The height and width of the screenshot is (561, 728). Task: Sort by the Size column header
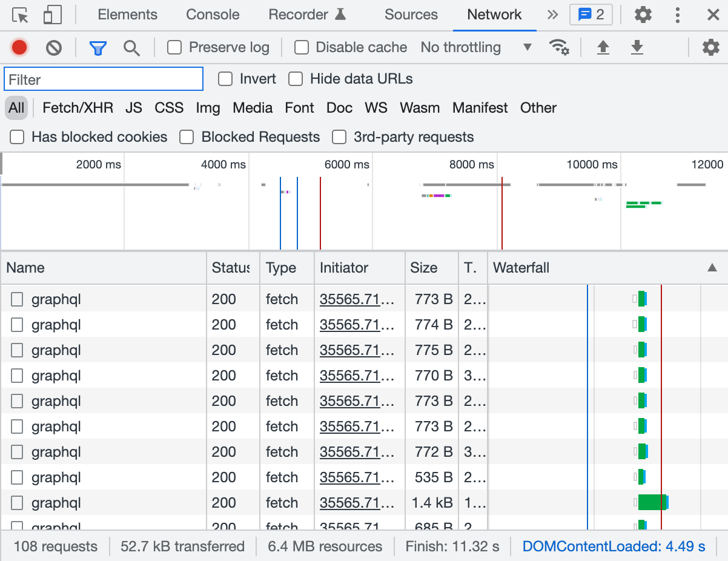[431, 268]
